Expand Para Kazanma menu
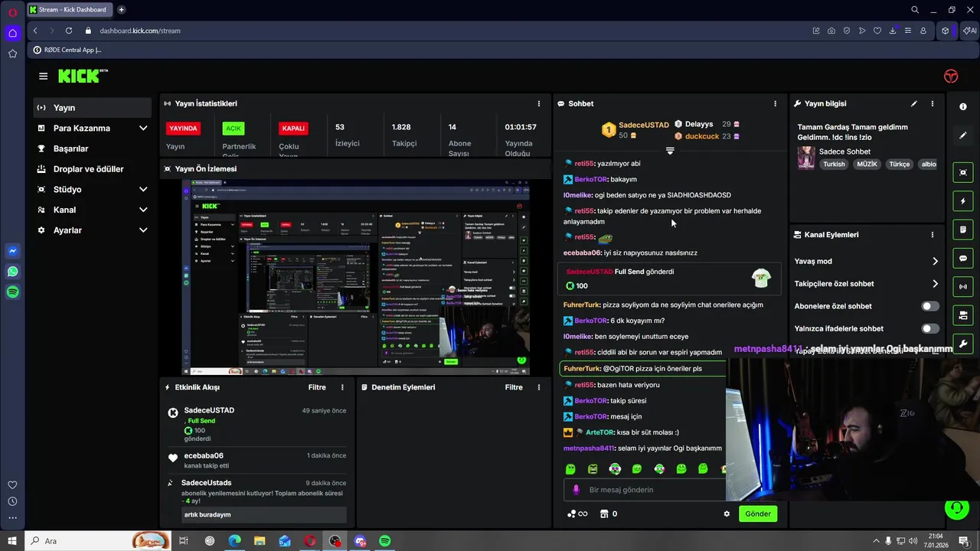This screenshot has width=980, height=551. coord(142,128)
